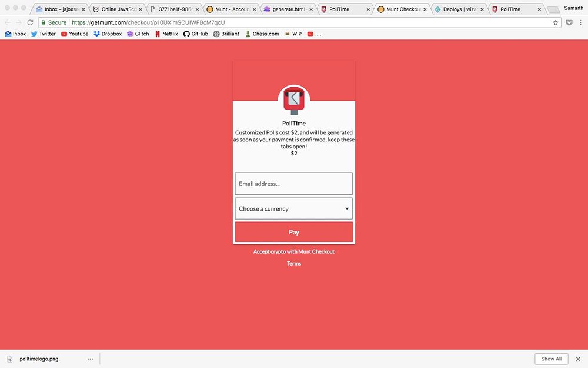Open the Glitch bookmark

click(138, 34)
